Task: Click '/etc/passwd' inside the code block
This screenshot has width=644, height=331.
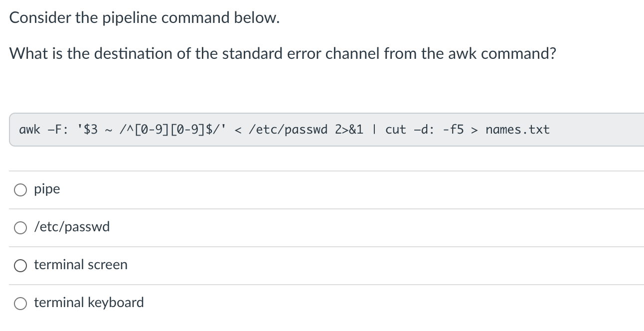Action: pyautogui.click(x=288, y=130)
